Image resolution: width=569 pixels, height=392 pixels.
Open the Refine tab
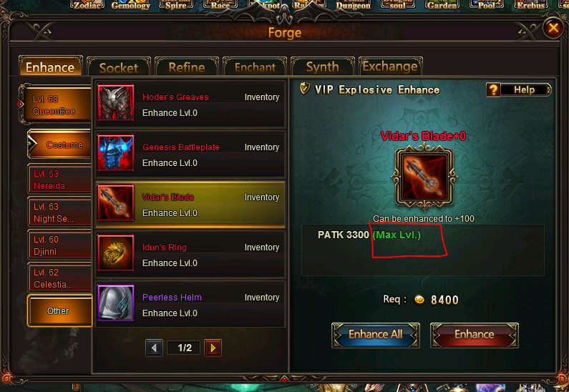pos(187,67)
